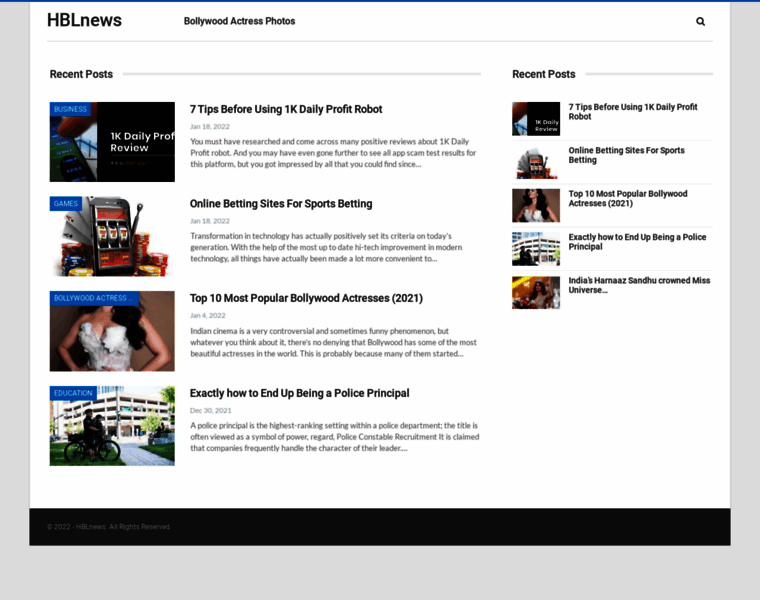
Task: Select the EDUCATION category badge
Action: point(73,393)
